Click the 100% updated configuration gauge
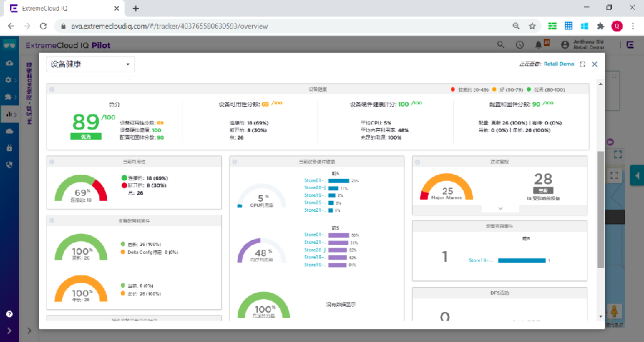This screenshot has width=644, height=342. point(81,248)
